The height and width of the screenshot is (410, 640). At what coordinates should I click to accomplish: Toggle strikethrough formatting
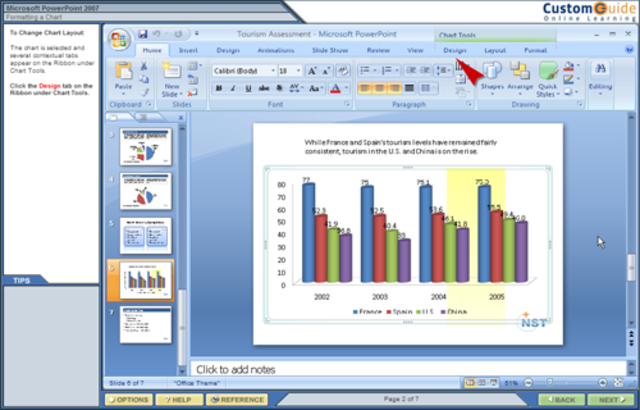[x=264, y=88]
